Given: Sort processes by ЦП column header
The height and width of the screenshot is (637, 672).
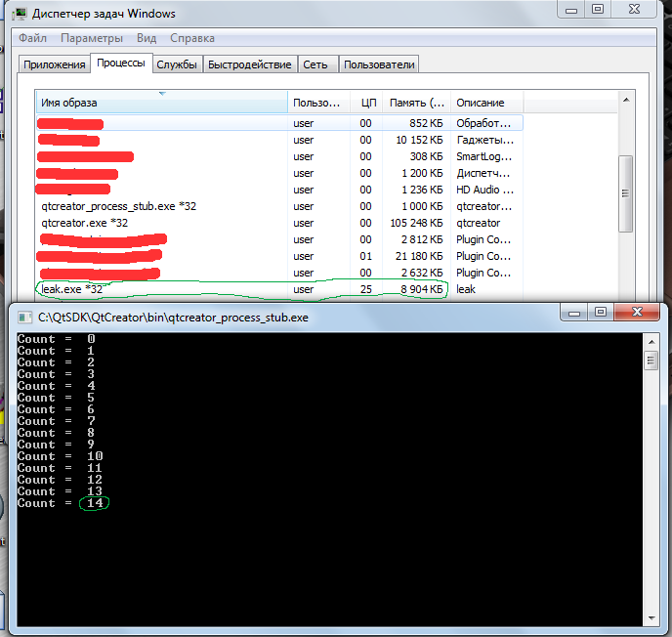Looking at the screenshot, I should coord(367,103).
